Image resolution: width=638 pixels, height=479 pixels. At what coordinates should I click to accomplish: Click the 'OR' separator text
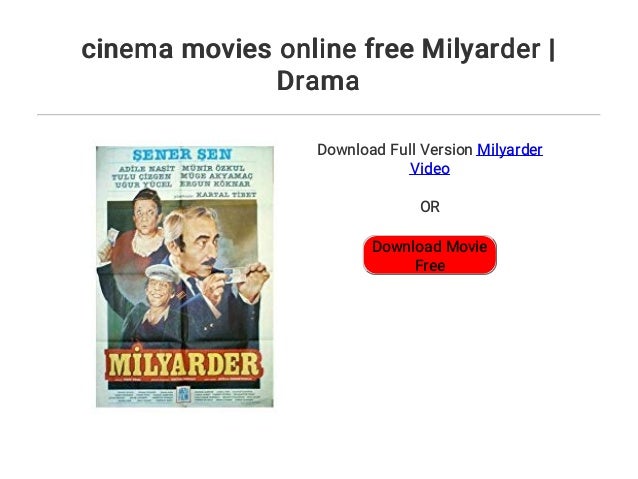(430, 207)
